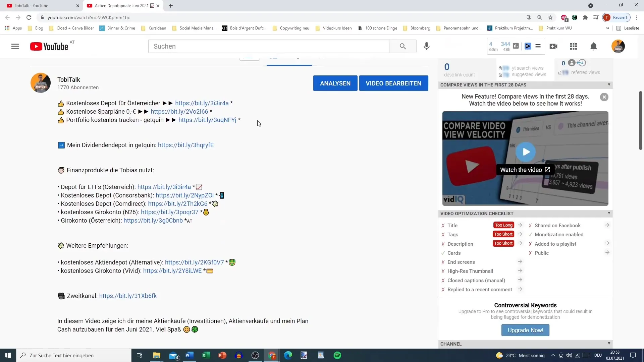Open the Windows notification center

pyautogui.click(x=633, y=355)
